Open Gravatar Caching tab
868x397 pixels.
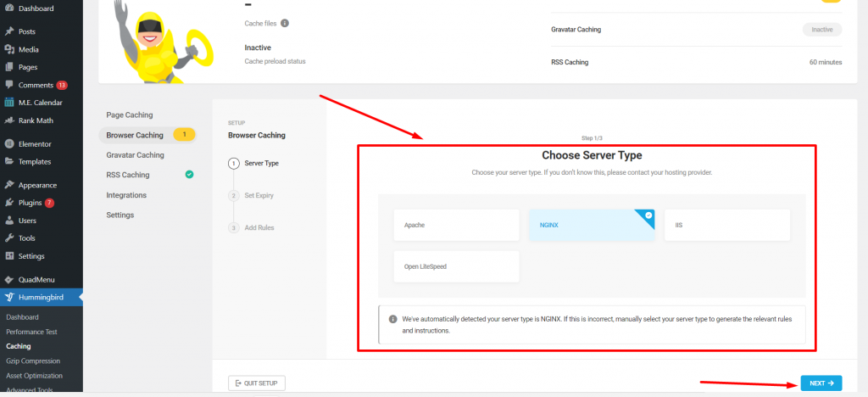(135, 155)
